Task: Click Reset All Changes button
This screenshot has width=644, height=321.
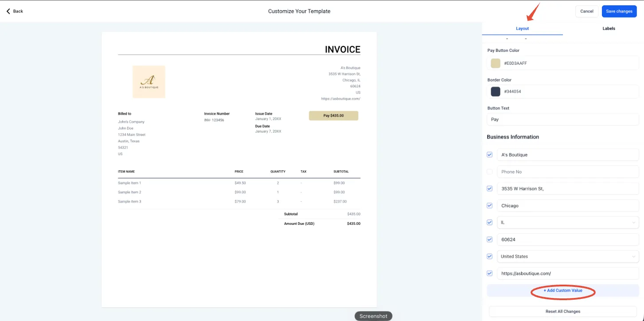Action: pyautogui.click(x=563, y=311)
